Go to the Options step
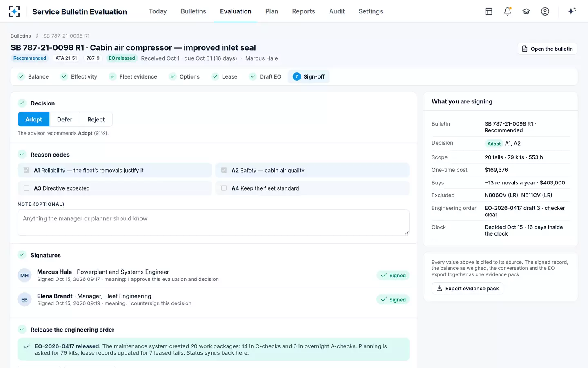Screen dimensions: 588x368 [x=185, y=76]
